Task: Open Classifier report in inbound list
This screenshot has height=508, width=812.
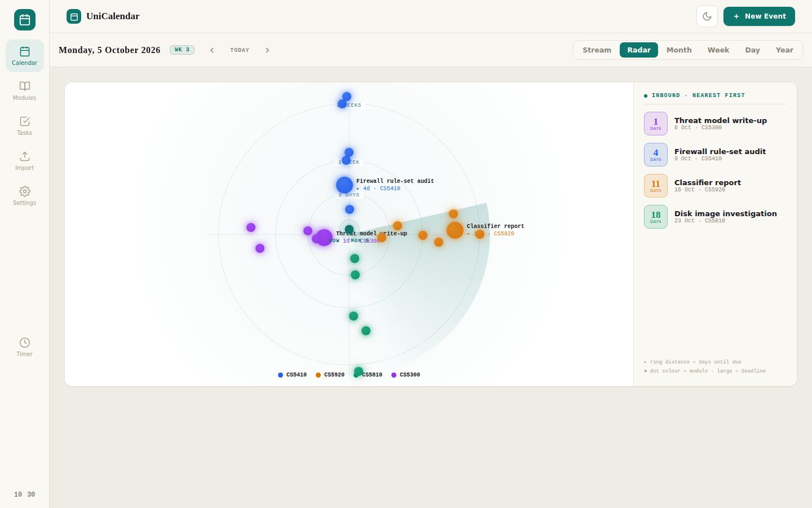Action: 715,186
